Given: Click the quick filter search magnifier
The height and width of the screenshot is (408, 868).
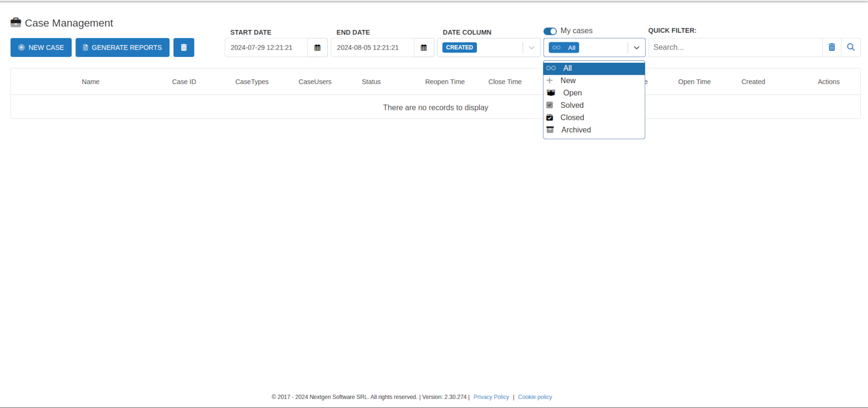Looking at the screenshot, I should [851, 47].
